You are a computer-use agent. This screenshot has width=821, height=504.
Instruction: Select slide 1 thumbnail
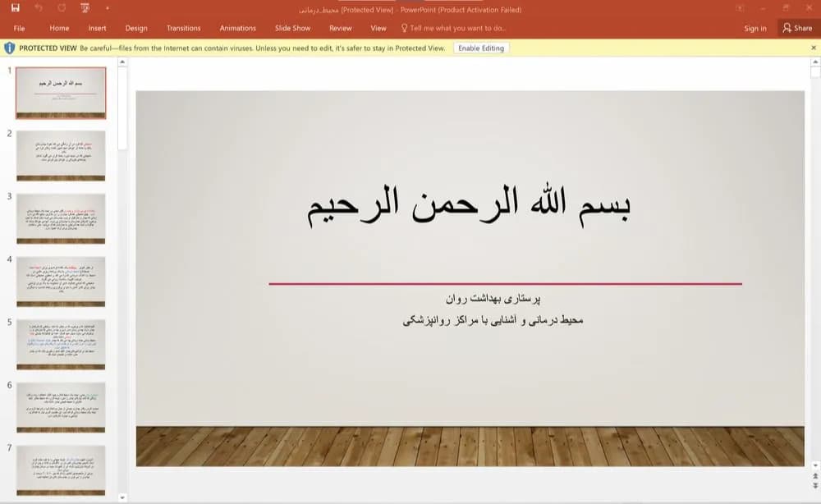pyautogui.click(x=61, y=93)
